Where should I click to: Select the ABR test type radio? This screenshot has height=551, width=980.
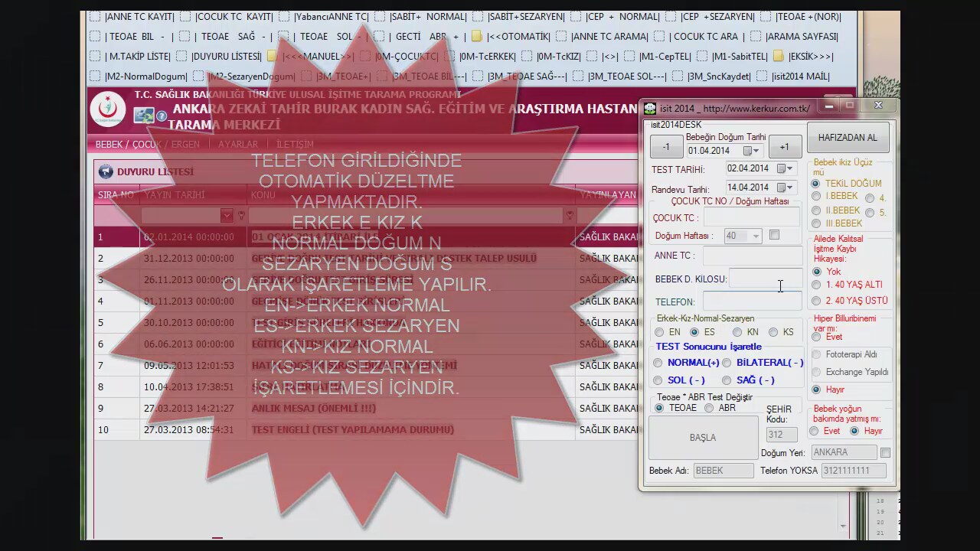pyautogui.click(x=709, y=408)
